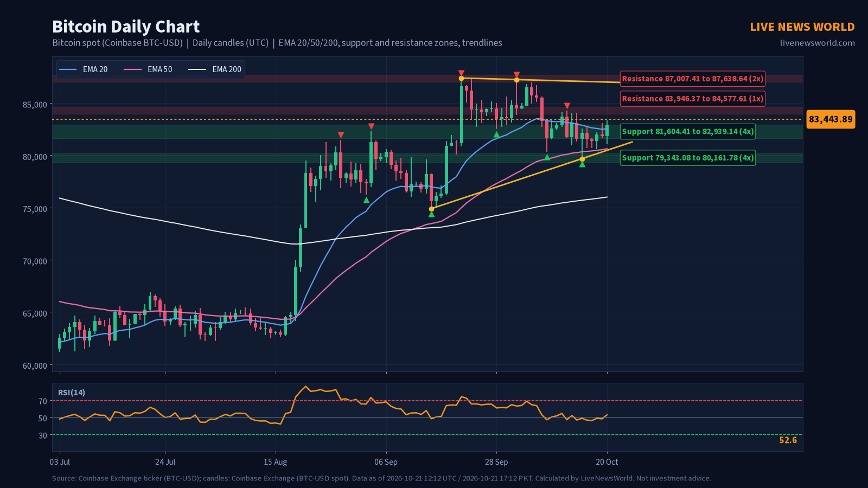Click the pink EMA 50 legend line swatch

(133, 69)
